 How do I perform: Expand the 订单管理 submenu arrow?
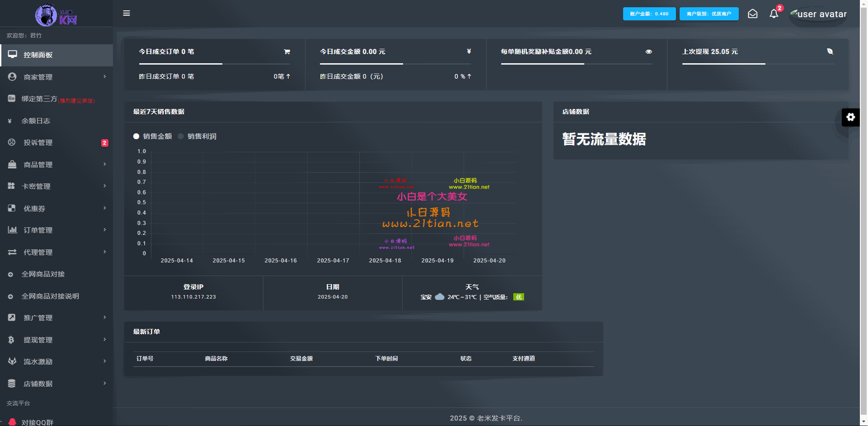coord(104,229)
